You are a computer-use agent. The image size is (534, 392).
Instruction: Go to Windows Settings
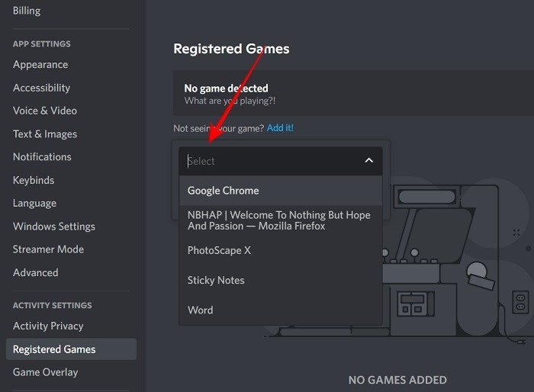pos(54,227)
